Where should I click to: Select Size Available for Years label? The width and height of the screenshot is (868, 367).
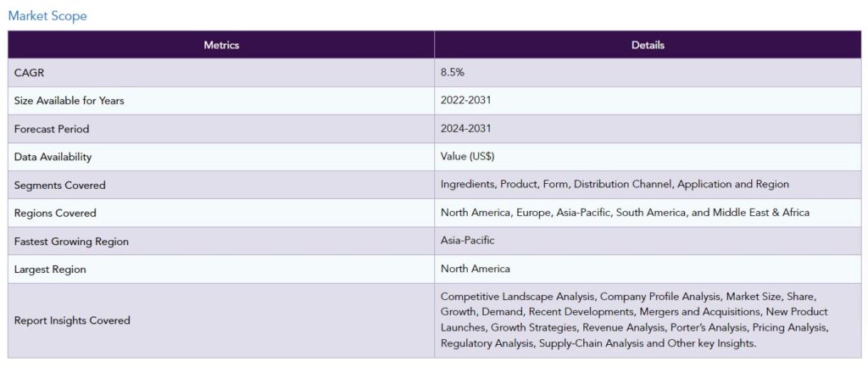click(x=70, y=101)
